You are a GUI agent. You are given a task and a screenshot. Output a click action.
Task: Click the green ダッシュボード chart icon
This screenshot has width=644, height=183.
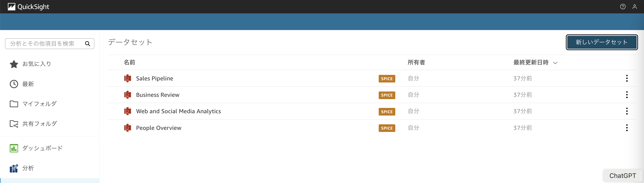(x=14, y=148)
